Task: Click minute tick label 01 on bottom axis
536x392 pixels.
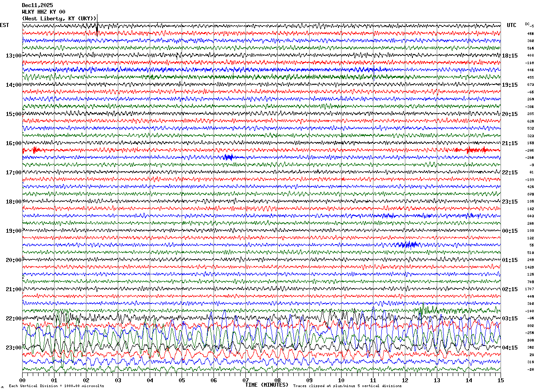Action: coord(54,380)
